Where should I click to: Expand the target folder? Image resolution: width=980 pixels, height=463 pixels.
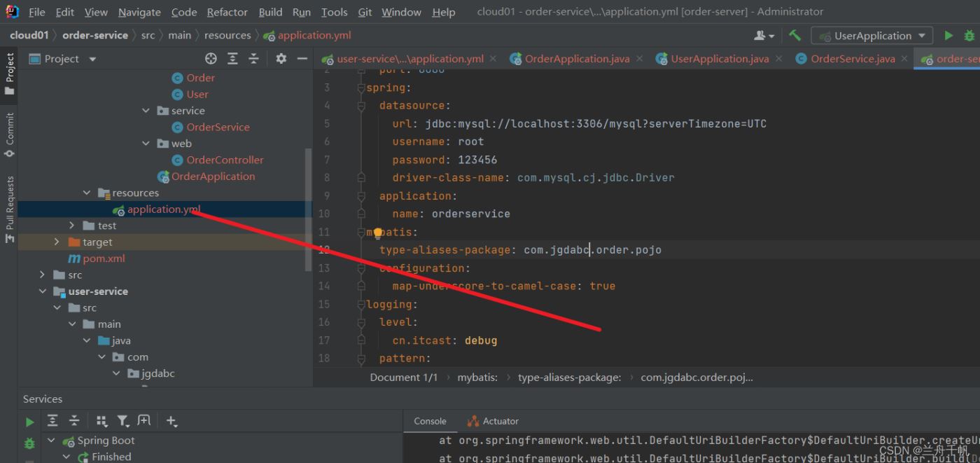(57, 242)
